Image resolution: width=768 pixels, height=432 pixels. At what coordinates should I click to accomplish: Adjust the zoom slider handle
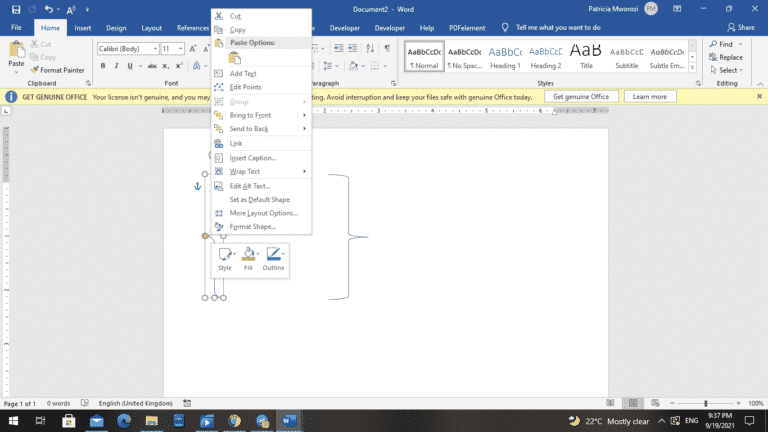tap(706, 404)
